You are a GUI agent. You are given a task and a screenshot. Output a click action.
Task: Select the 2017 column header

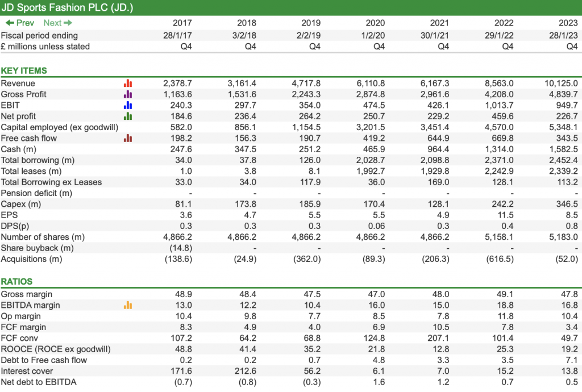(182, 23)
